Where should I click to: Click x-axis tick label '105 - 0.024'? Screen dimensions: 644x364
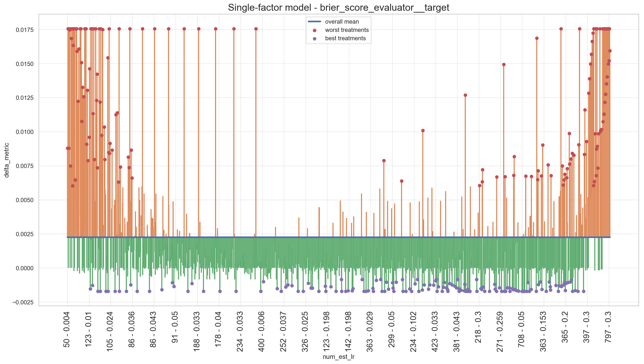click(110, 332)
